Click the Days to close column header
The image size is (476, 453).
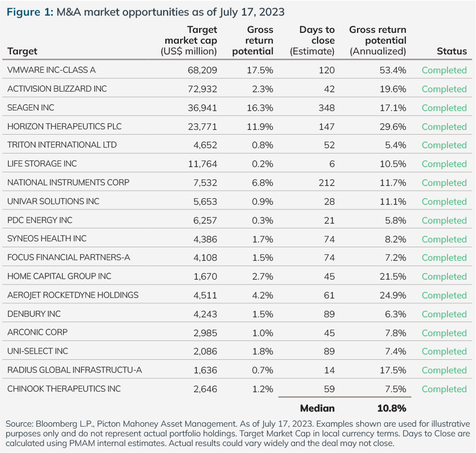312,40
